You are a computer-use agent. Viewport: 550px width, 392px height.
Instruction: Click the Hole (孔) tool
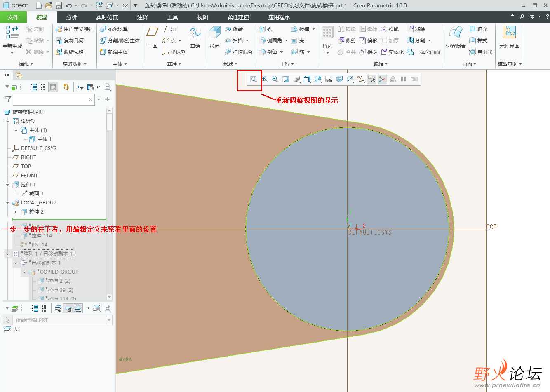(x=266, y=29)
